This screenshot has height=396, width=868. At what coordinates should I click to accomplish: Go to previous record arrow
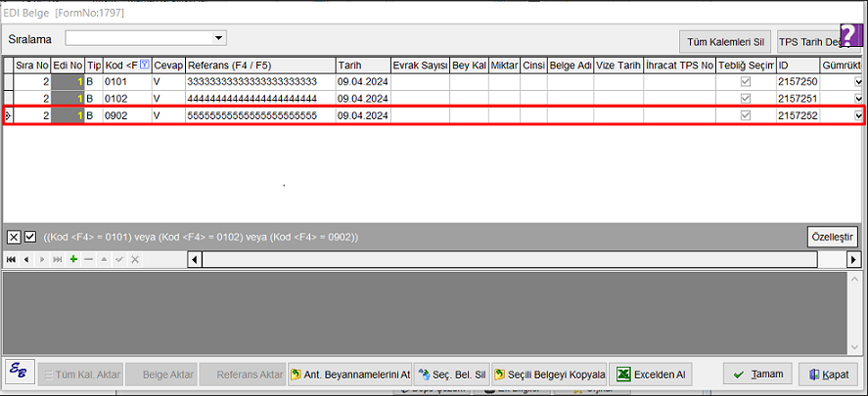(x=26, y=259)
